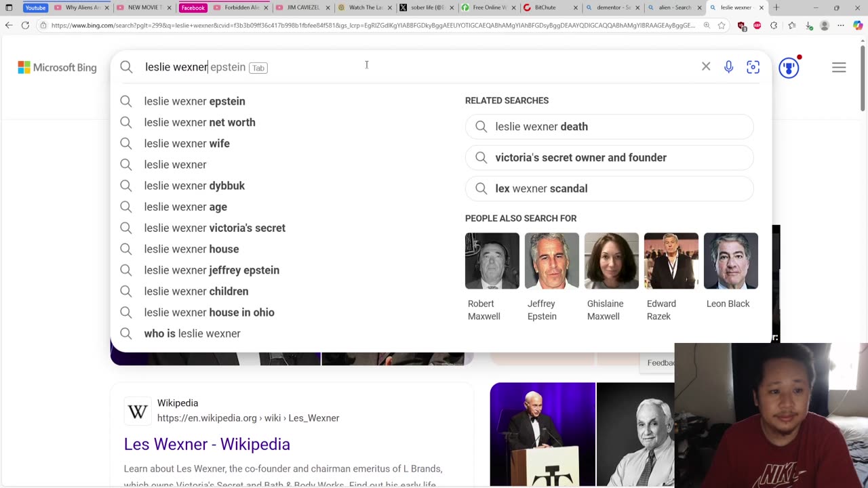Open the browser profile avatar
The height and width of the screenshot is (488, 868).
825,25
